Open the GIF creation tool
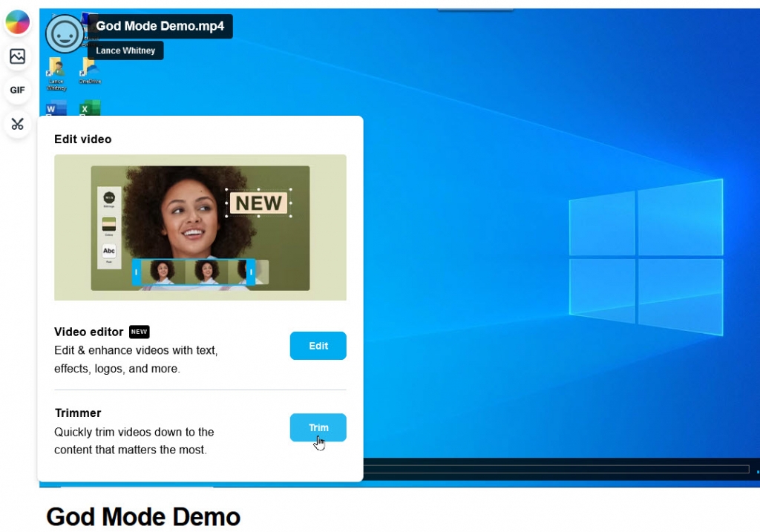 17,90
